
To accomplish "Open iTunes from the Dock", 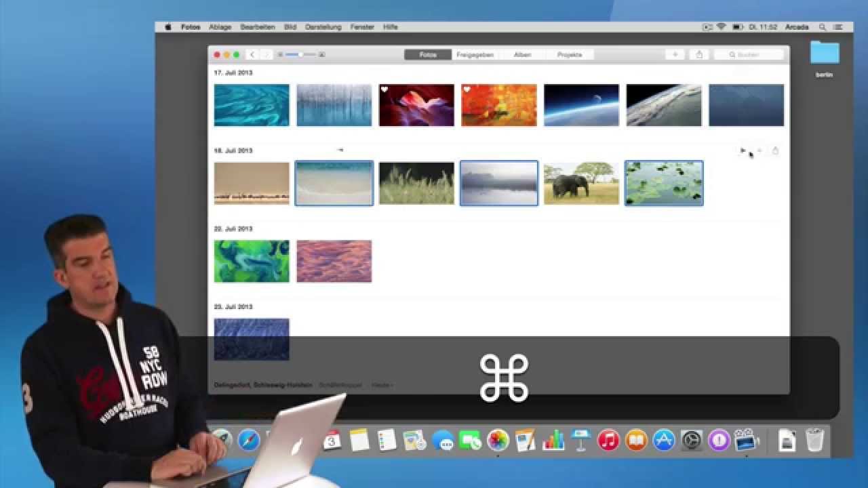I will tap(609, 441).
